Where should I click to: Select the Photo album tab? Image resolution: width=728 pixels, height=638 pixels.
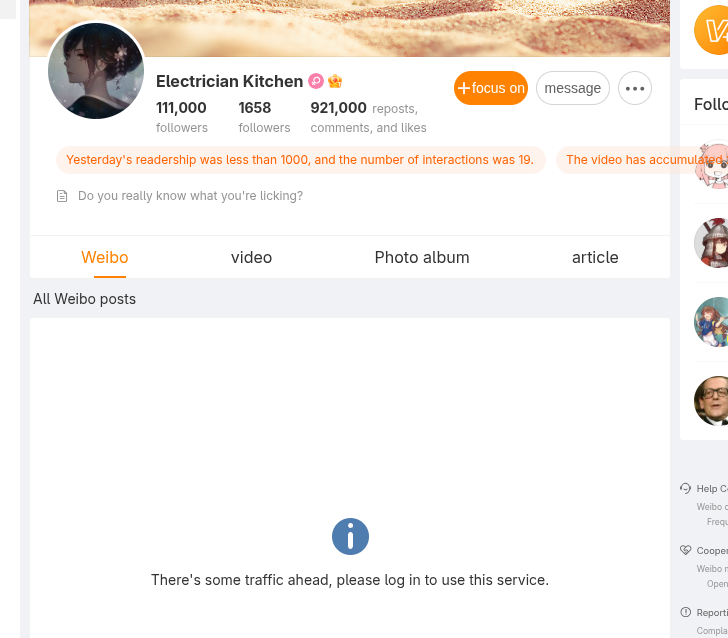422,257
